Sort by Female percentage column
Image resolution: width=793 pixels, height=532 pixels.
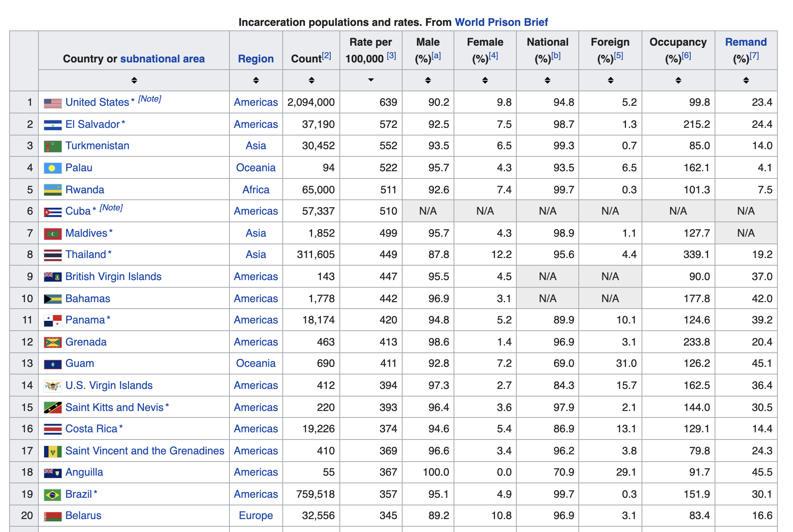(485, 80)
